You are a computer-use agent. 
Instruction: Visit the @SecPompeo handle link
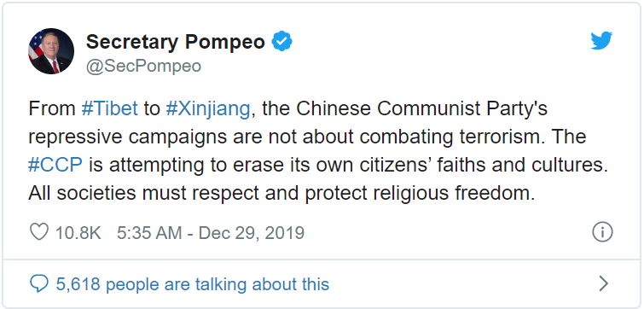coord(143,67)
